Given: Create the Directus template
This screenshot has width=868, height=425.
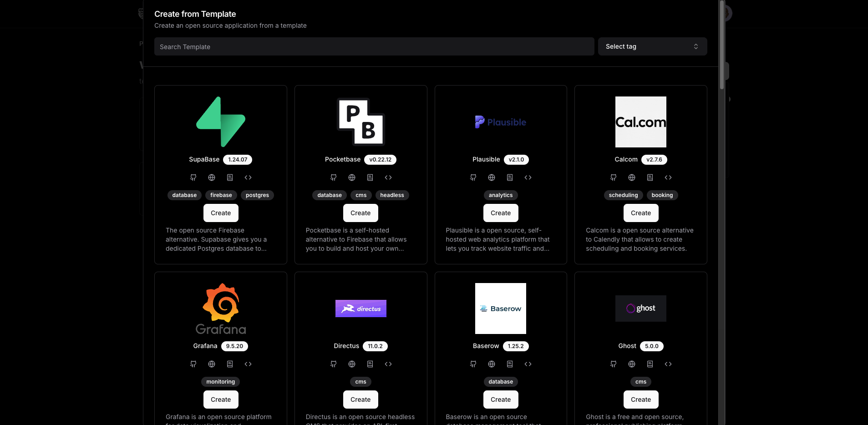Looking at the screenshot, I should pyautogui.click(x=360, y=400).
